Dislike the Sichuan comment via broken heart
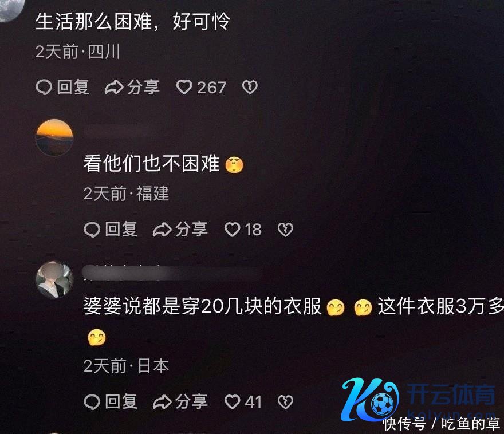The image size is (504, 434). (x=250, y=88)
